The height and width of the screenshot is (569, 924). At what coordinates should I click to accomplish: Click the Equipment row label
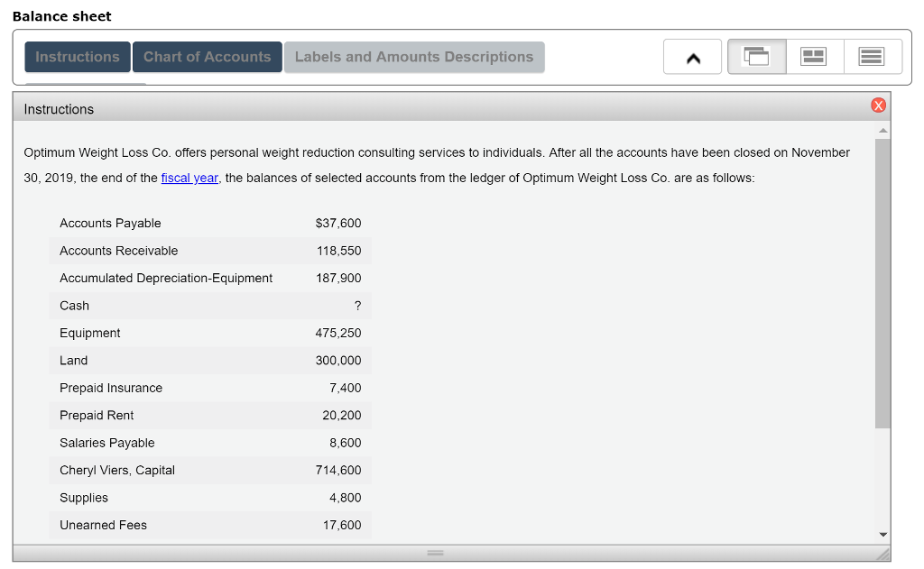point(89,333)
